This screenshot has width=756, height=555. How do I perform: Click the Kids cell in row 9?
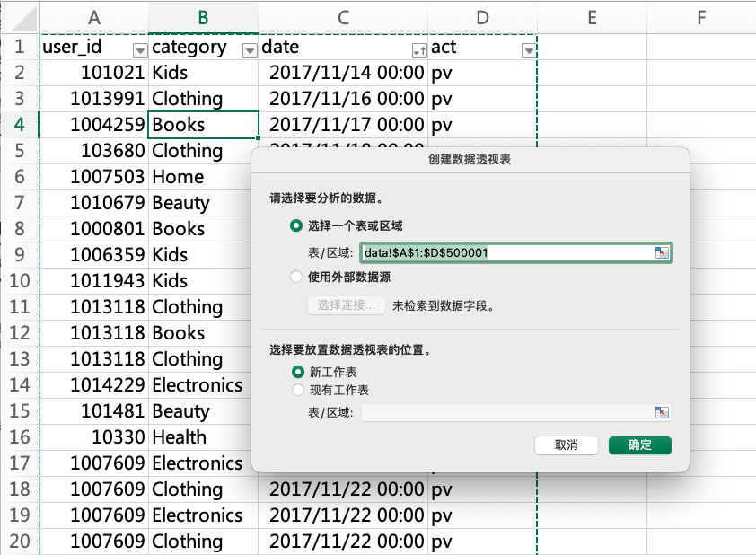pos(200,255)
